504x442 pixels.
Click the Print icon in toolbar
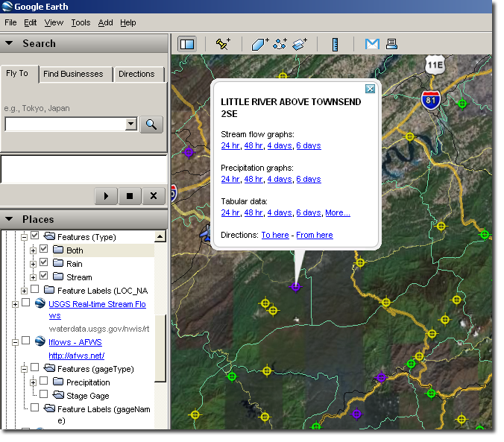391,44
